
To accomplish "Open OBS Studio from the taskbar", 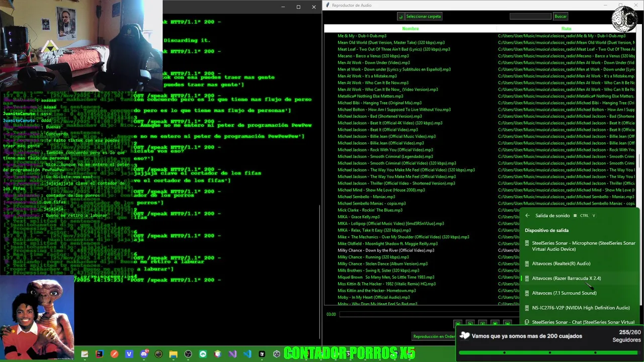I will click(x=188, y=354).
